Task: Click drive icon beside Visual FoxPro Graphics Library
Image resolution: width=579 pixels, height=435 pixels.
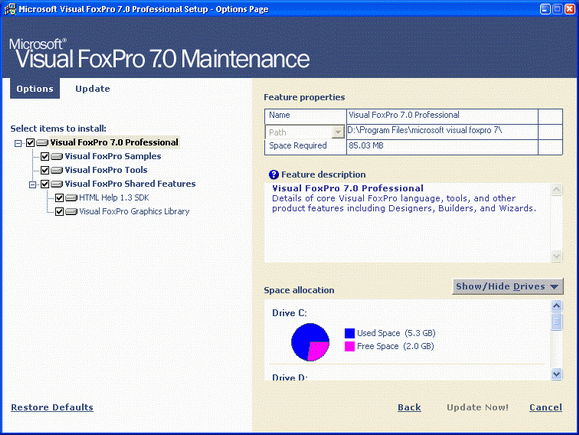Action: tap(71, 212)
